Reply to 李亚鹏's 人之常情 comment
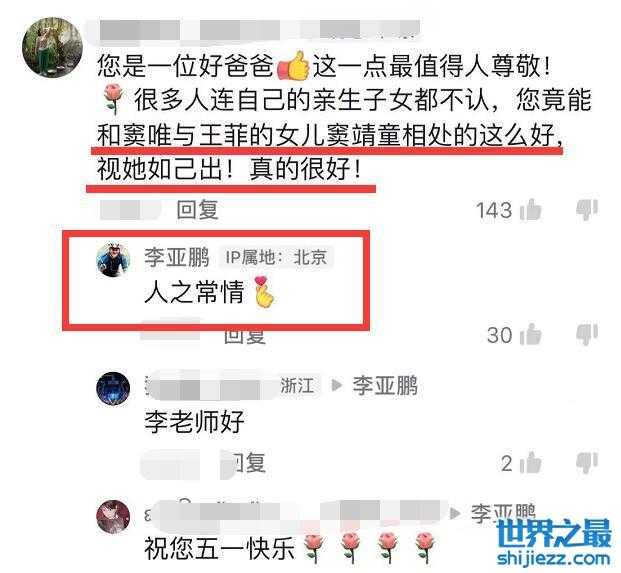This screenshot has height=573, width=621. [x=244, y=336]
